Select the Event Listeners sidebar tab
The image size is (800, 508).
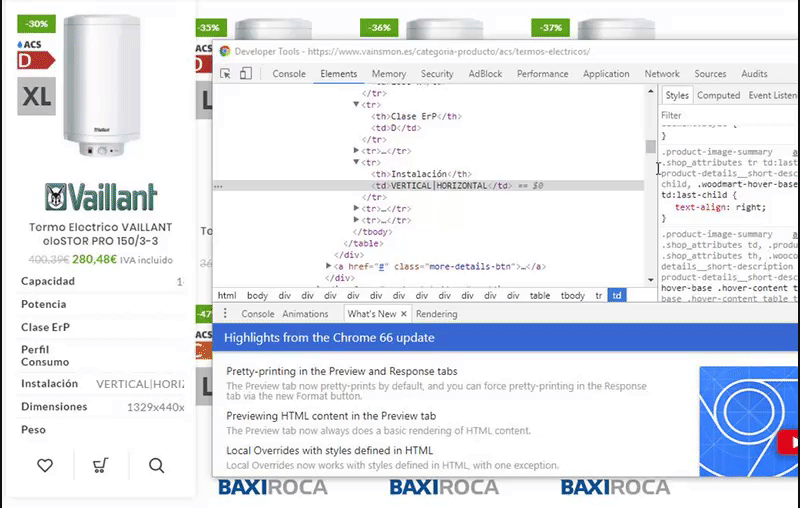772,95
